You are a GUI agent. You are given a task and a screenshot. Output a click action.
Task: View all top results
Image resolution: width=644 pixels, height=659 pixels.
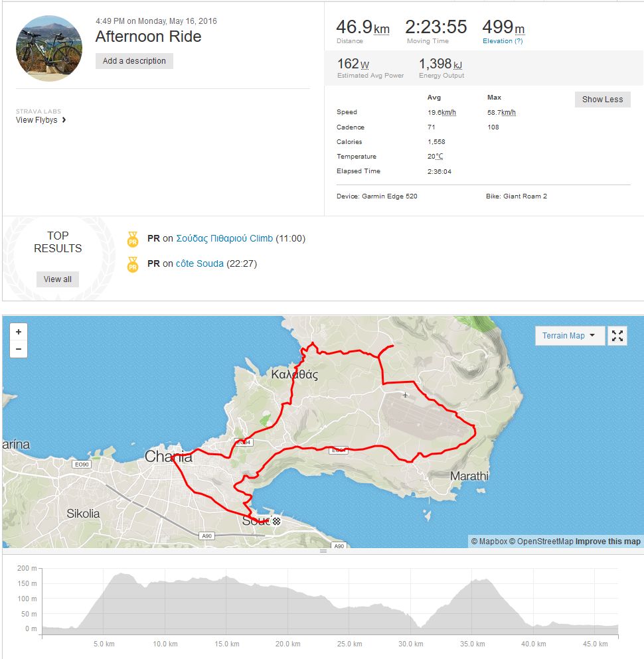[x=58, y=279]
